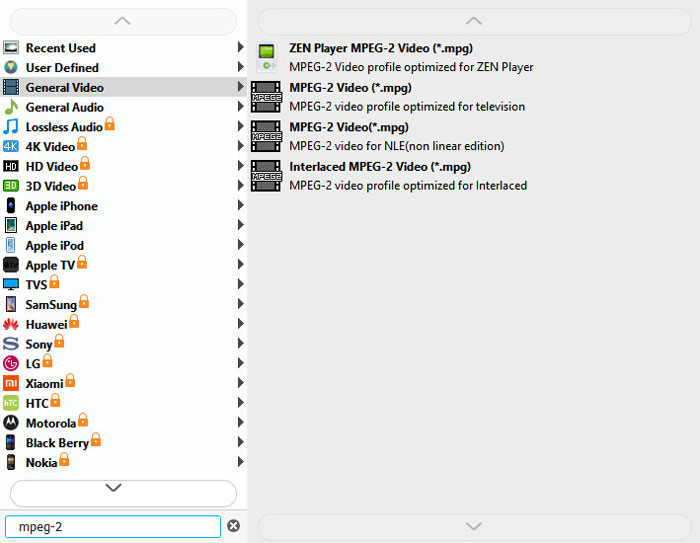Click lock badge next to Black Berry
Viewport: 700px width, 543px height.
(x=96, y=439)
